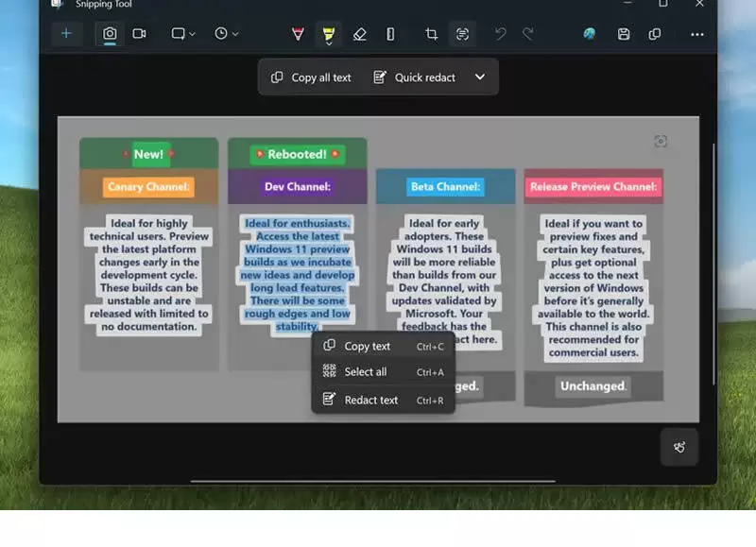This screenshot has width=756, height=547.
Task: Click the visual search icon on image
Action: (x=661, y=141)
